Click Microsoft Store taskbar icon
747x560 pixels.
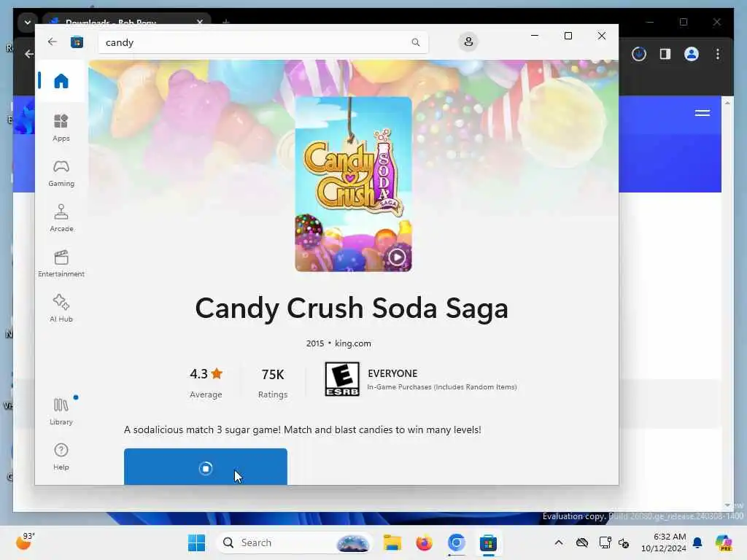coord(488,542)
